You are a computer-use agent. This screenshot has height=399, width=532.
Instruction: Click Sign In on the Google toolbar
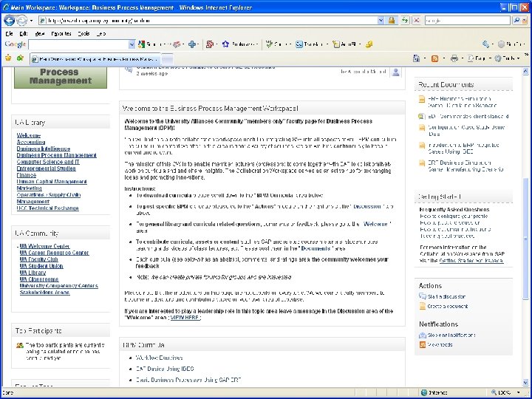click(x=511, y=44)
